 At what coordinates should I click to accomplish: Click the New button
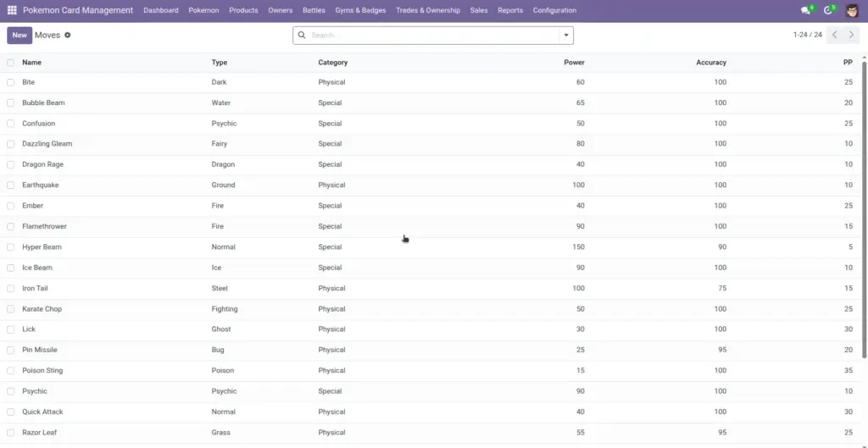(19, 35)
